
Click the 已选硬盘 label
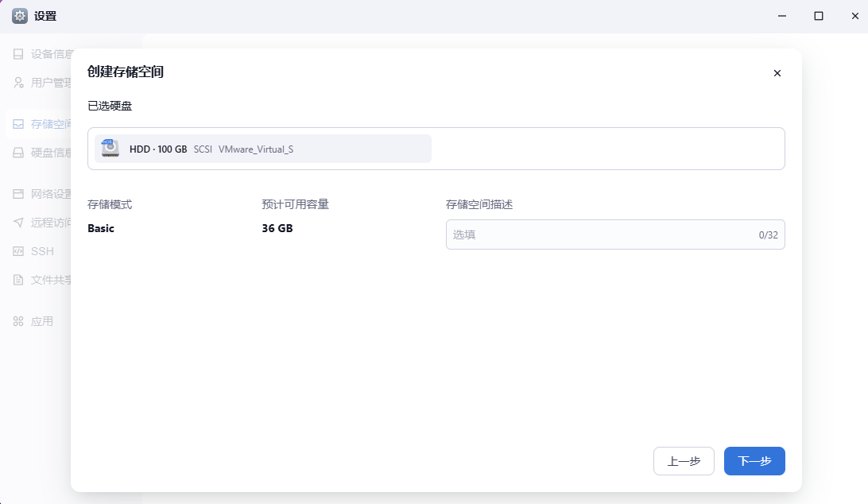110,106
